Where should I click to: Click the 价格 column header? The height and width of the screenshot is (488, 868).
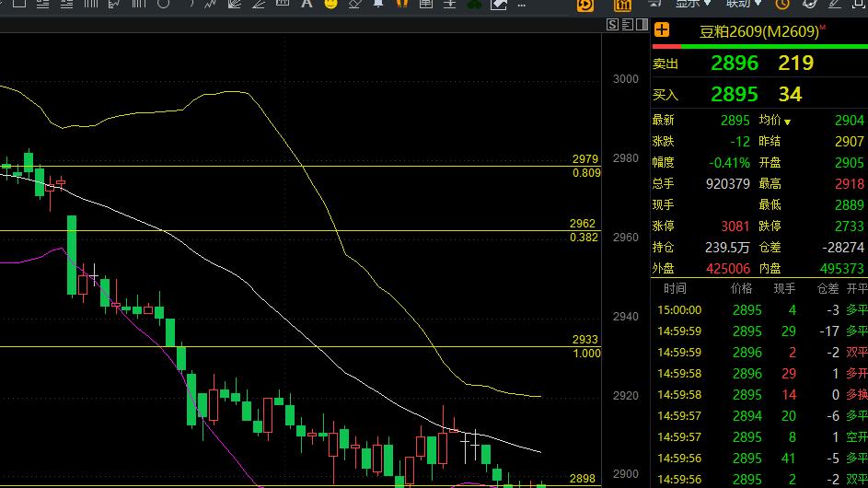click(741, 288)
